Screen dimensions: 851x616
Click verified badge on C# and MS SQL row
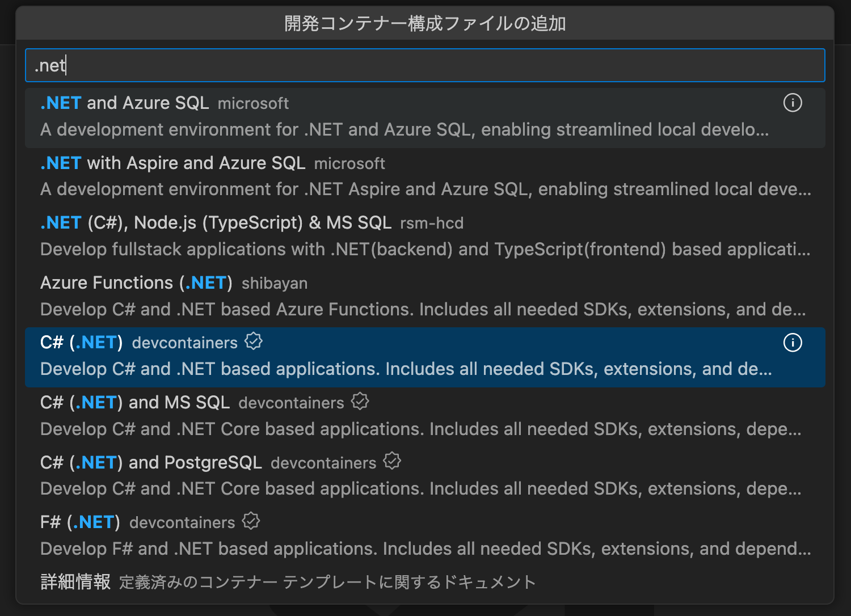point(360,402)
